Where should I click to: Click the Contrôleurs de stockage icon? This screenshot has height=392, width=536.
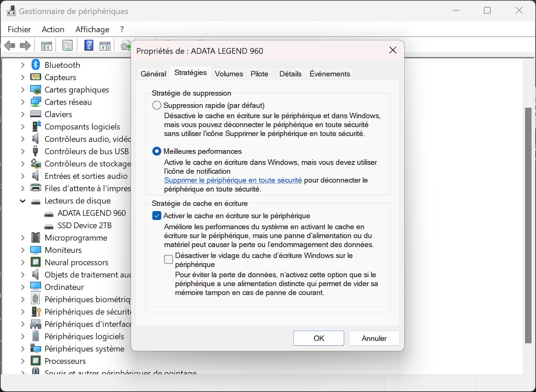pyautogui.click(x=36, y=163)
